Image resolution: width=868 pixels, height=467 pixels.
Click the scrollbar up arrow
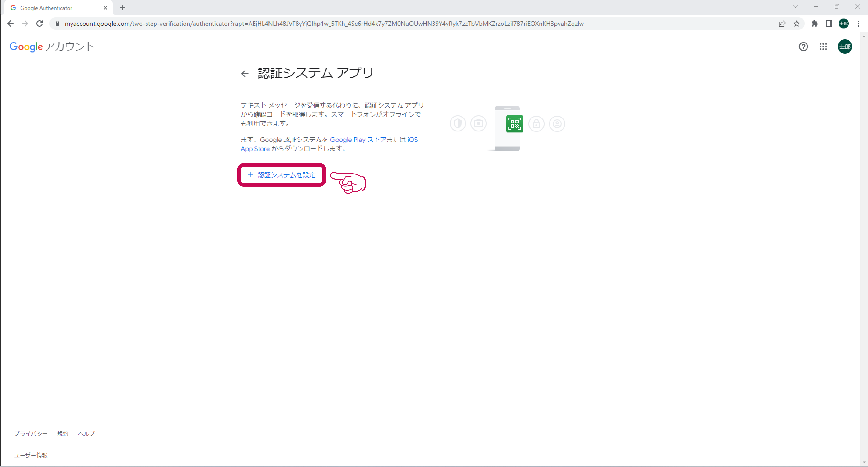pyautogui.click(x=864, y=36)
